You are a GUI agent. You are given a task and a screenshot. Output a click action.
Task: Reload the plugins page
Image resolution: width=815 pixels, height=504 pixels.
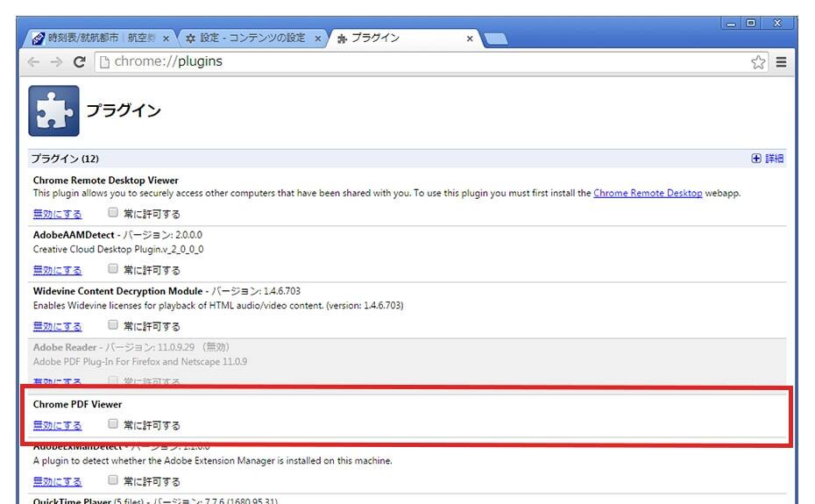(x=80, y=62)
